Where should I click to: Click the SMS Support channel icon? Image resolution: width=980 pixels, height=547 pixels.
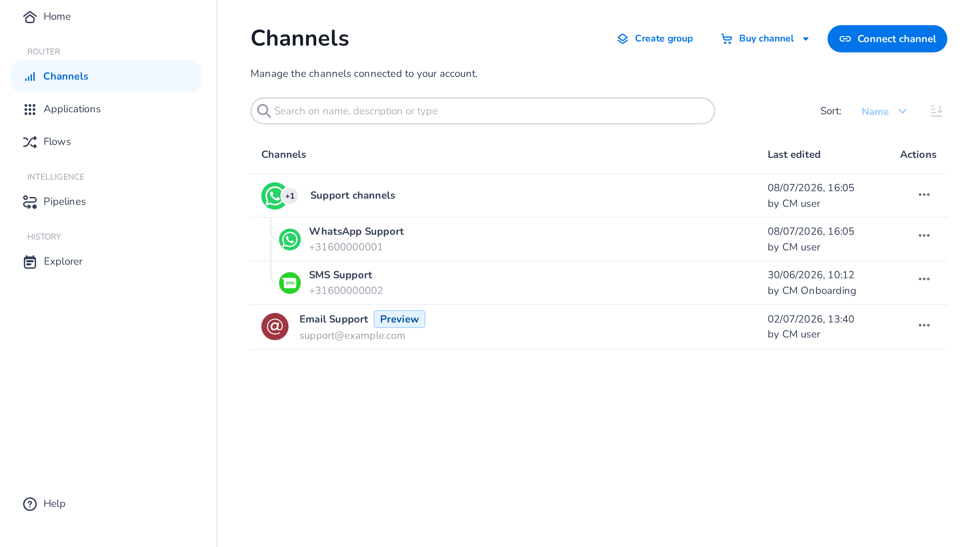coord(290,283)
